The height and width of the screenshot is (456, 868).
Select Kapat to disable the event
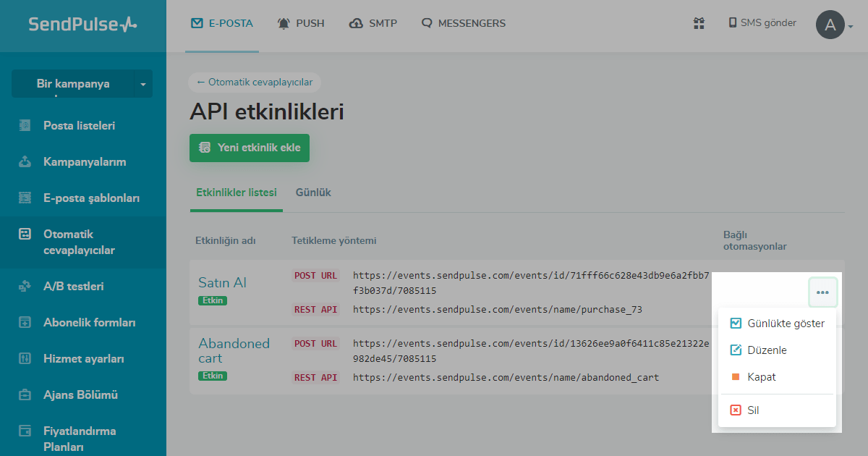[x=761, y=377]
